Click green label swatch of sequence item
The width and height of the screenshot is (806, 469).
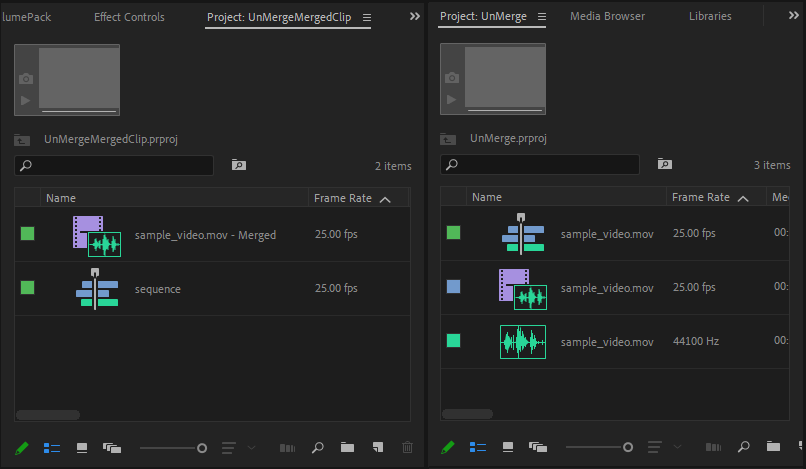(x=27, y=287)
